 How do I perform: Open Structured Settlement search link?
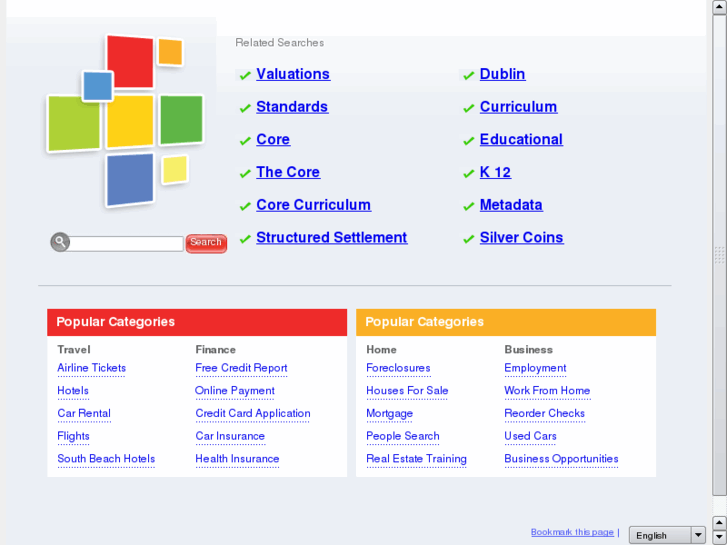click(x=332, y=237)
